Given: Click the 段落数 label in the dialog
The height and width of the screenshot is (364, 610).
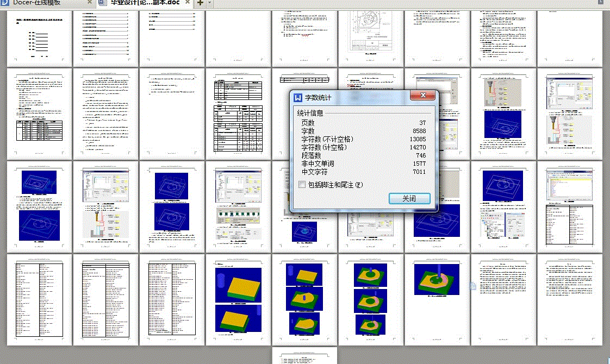Looking at the screenshot, I should tap(311, 155).
